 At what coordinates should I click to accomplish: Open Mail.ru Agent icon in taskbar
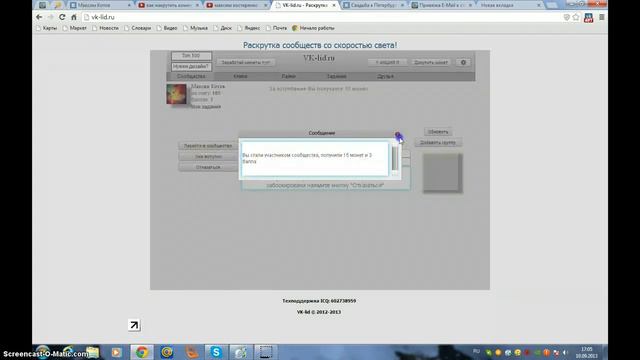tap(167, 352)
